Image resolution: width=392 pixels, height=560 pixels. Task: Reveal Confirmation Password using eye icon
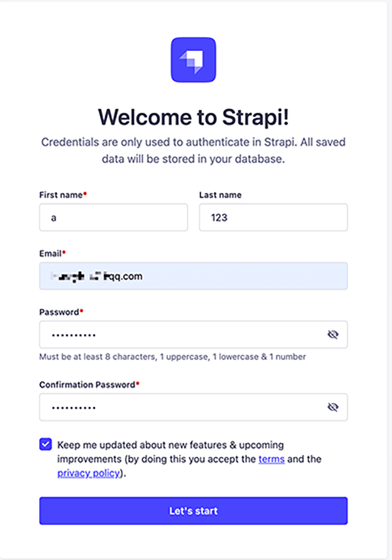pos(333,407)
